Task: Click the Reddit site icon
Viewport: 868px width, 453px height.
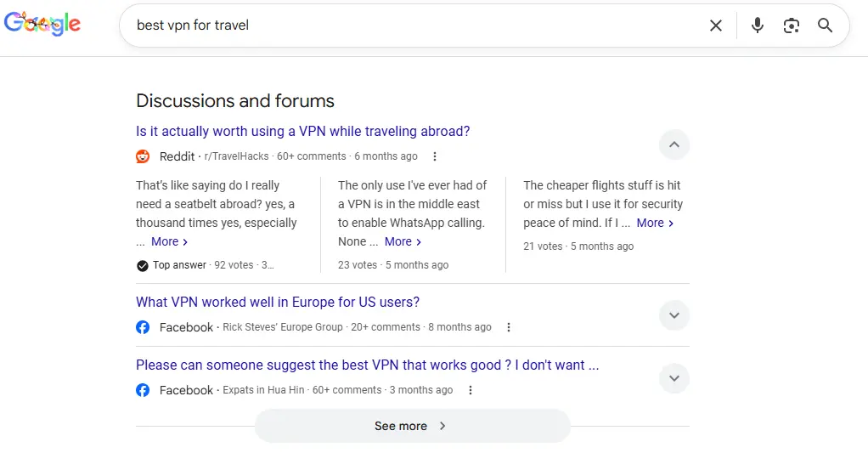Action: (x=143, y=156)
